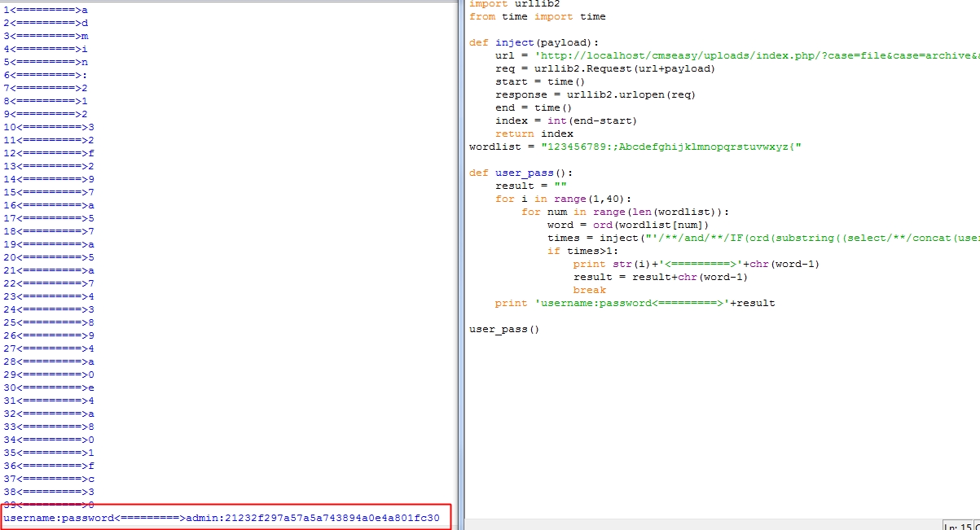The height and width of the screenshot is (530, 980).
Task: Click the 'result = result+chr(word-1)' line
Action: (x=661, y=277)
